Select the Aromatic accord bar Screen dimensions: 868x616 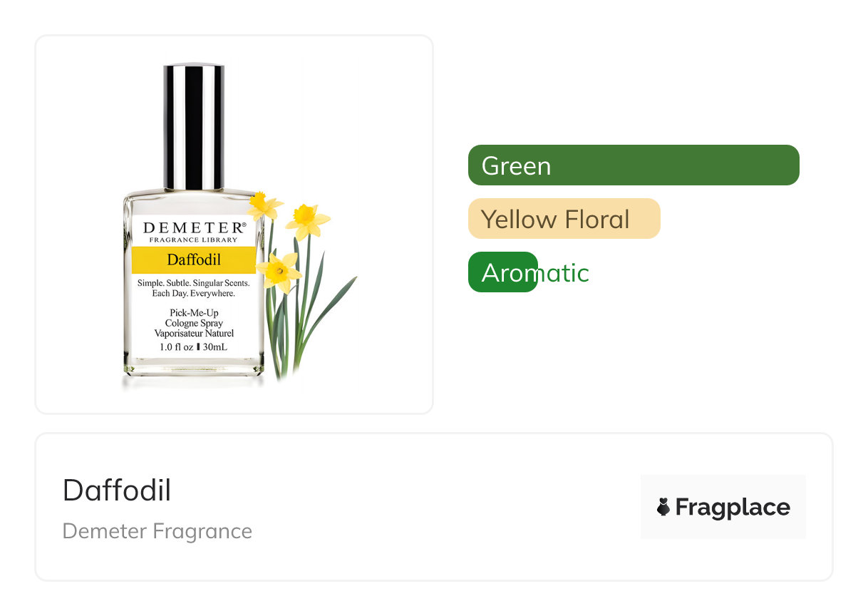click(x=503, y=272)
